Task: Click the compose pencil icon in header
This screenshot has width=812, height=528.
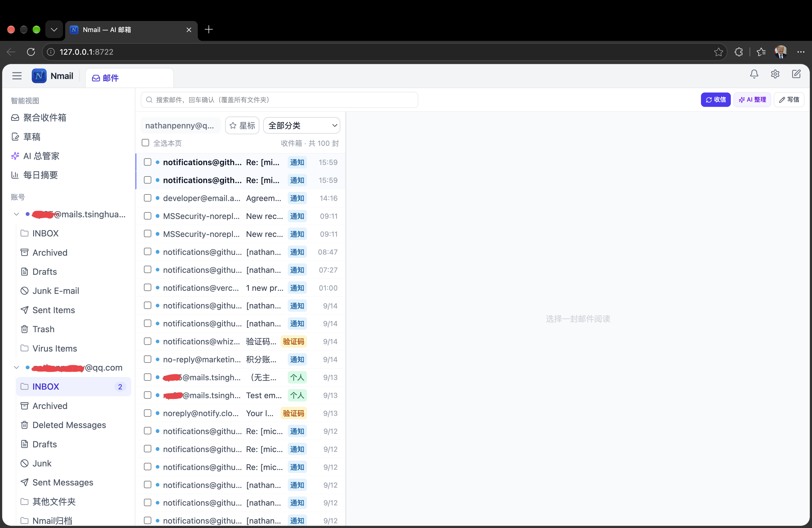Action: pos(796,74)
